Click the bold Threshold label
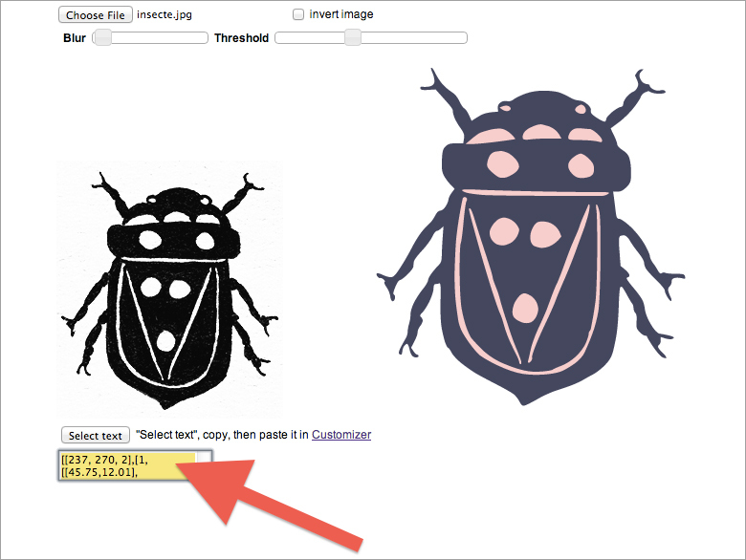This screenshot has width=746, height=560. 241,39
